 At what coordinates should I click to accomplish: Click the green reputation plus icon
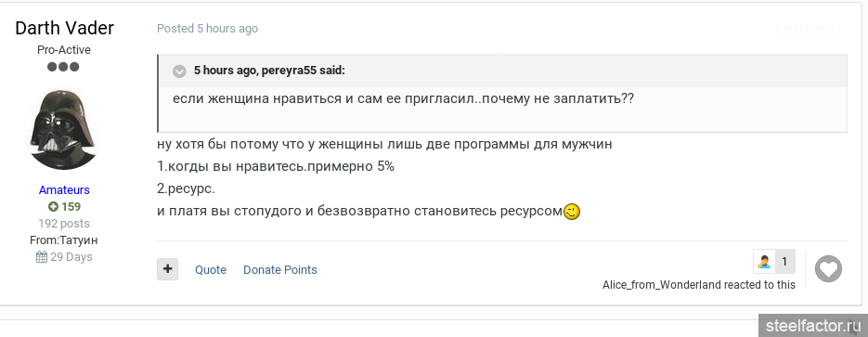(x=53, y=207)
